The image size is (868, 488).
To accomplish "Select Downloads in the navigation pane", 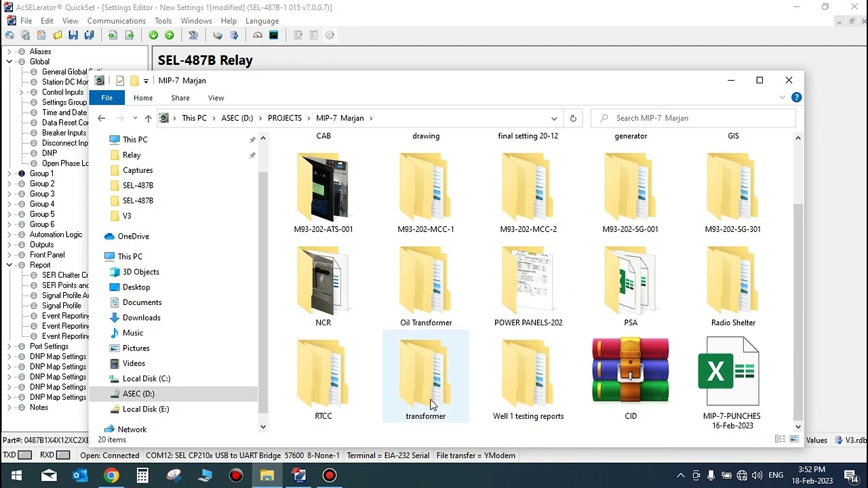I will [141, 318].
